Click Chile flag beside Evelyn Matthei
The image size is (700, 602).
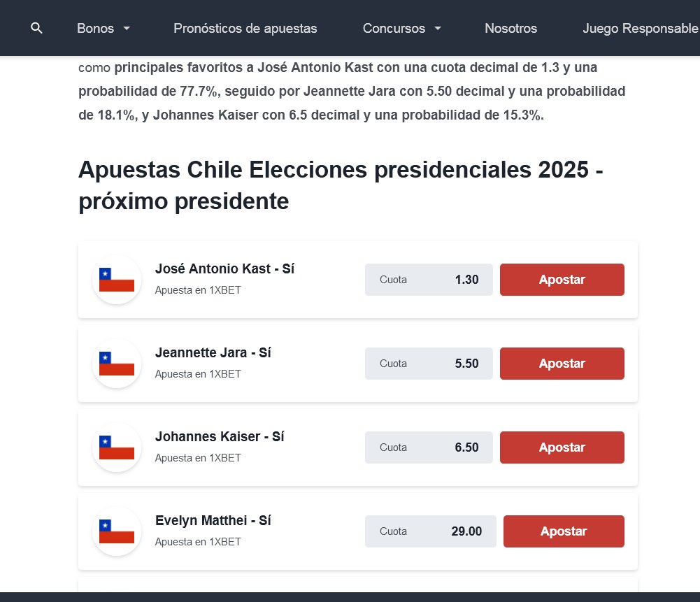pyautogui.click(x=116, y=531)
